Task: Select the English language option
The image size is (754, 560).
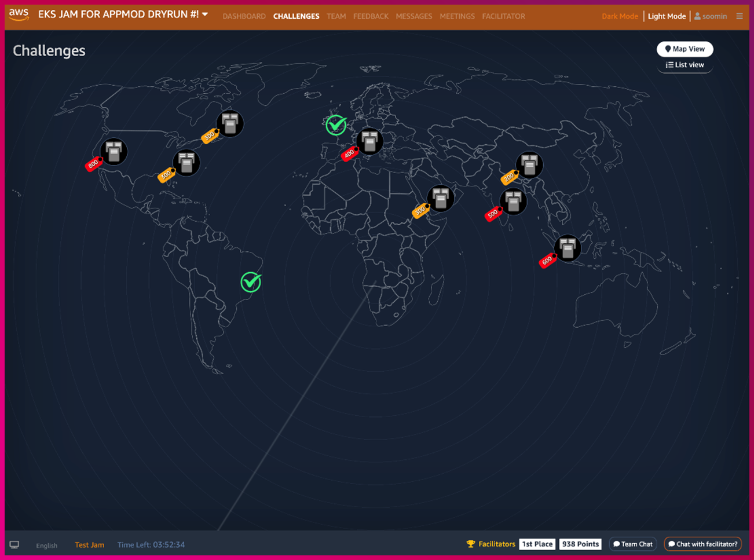Action: point(47,546)
